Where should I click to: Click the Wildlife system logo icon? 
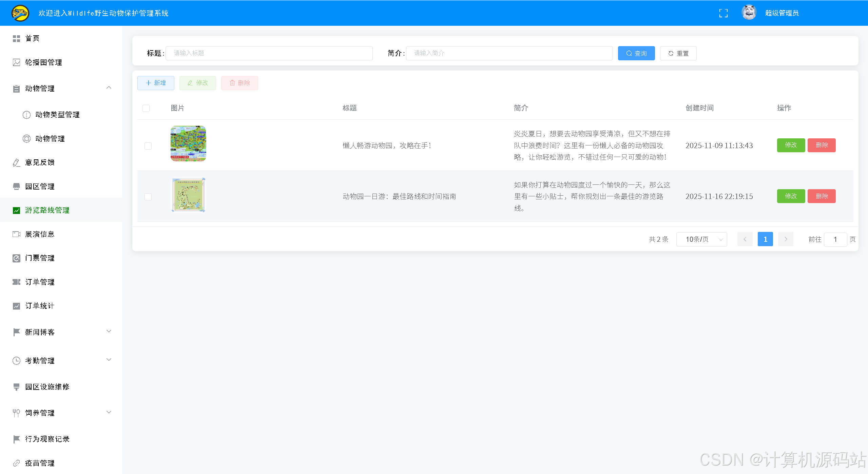point(20,13)
